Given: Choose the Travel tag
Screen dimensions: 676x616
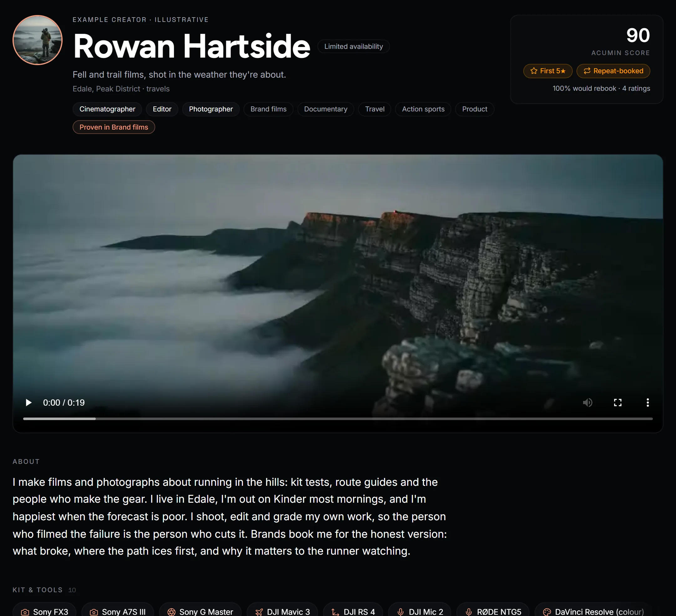Looking at the screenshot, I should click(x=375, y=109).
